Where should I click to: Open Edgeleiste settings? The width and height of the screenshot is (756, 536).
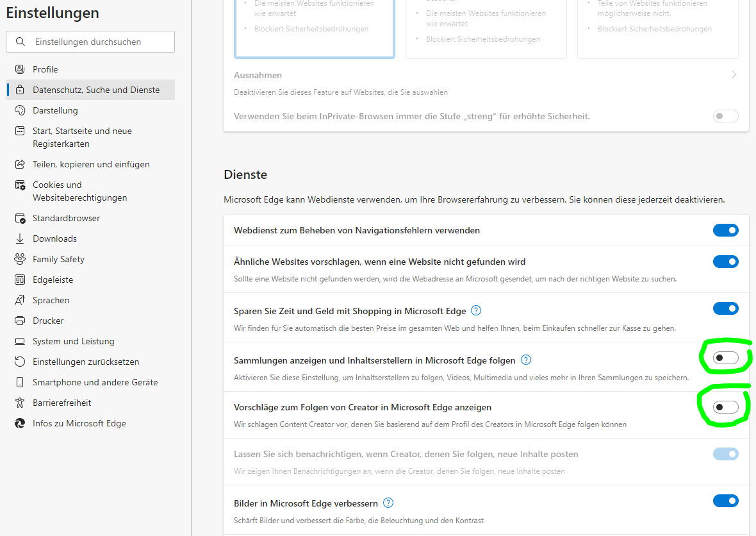pos(90,280)
